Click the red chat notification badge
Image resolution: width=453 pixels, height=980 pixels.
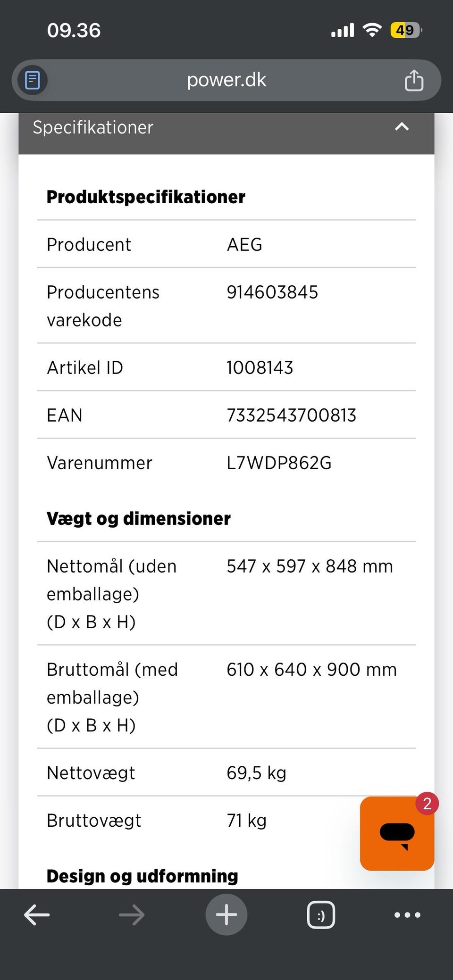(x=427, y=804)
